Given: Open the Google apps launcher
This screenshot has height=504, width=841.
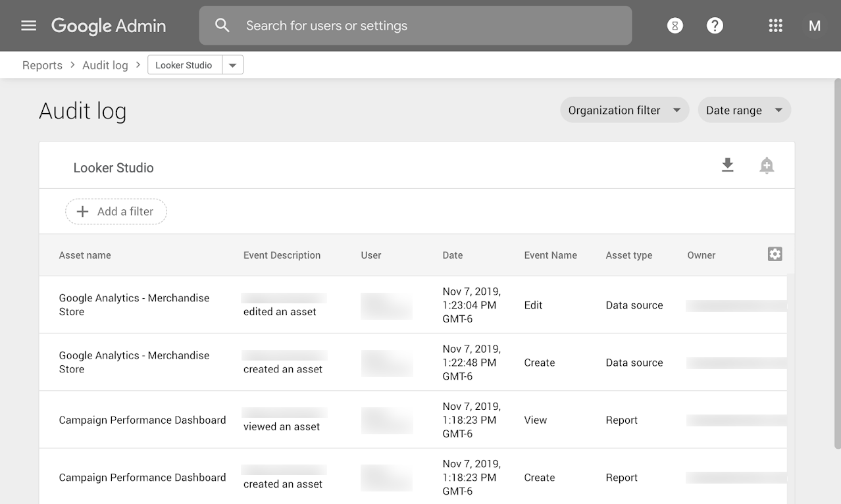Looking at the screenshot, I should click(x=775, y=25).
